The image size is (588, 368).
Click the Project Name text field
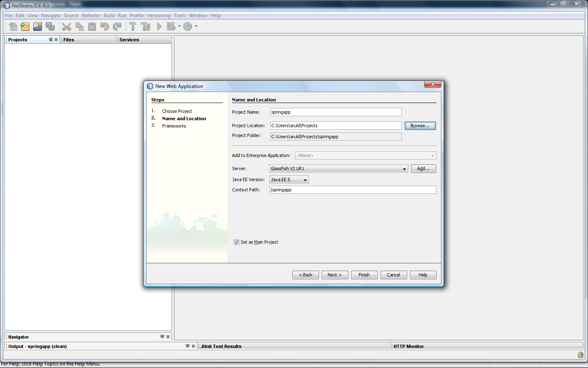pyautogui.click(x=336, y=112)
